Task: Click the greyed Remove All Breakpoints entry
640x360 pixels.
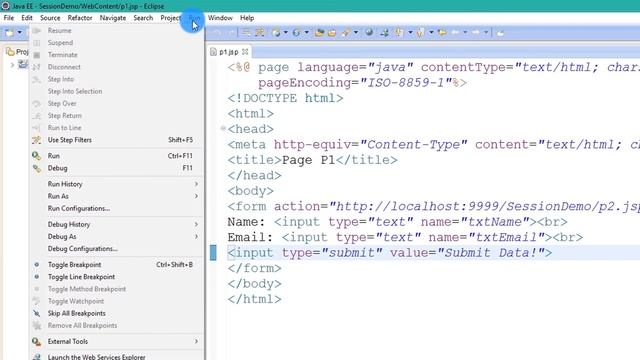Action: point(117,325)
